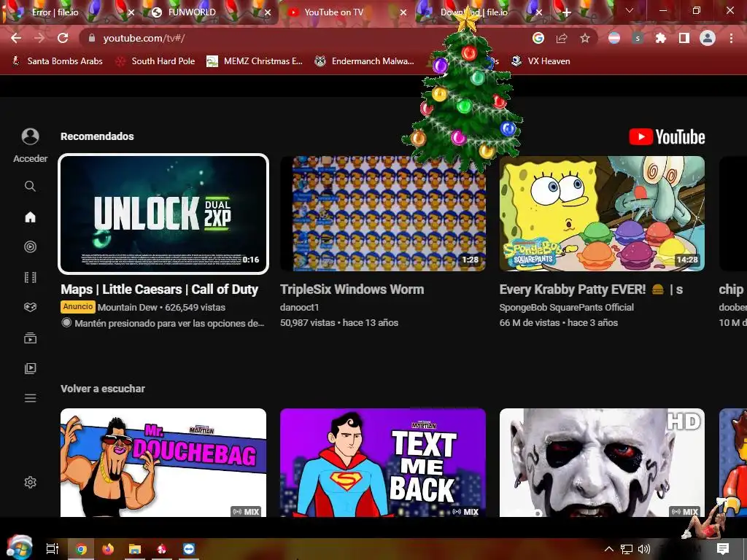Image resolution: width=747 pixels, height=560 pixels.
Task: Click the gray S extension icon
Action: (x=638, y=38)
